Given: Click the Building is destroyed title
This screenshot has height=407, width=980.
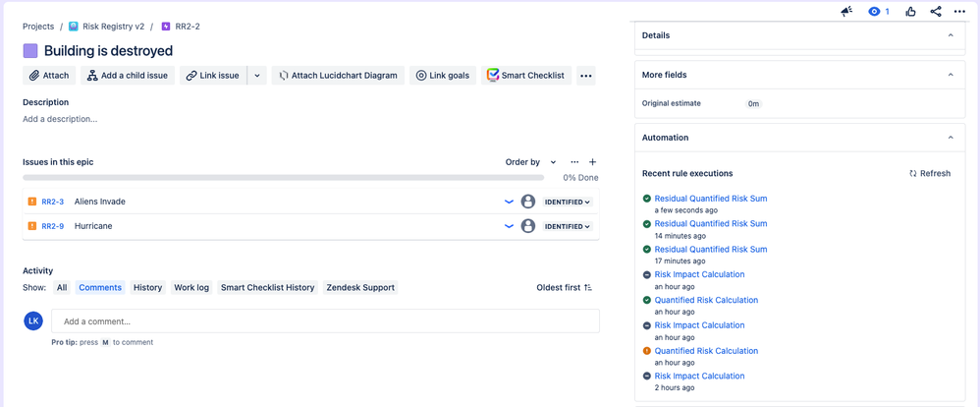Looking at the screenshot, I should pyautogui.click(x=108, y=51).
